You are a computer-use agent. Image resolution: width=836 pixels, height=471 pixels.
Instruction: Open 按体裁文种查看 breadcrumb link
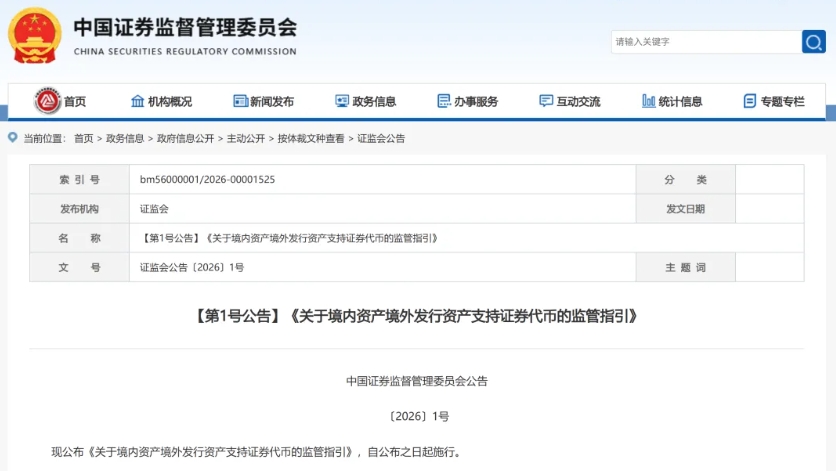pyautogui.click(x=310, y=138)
